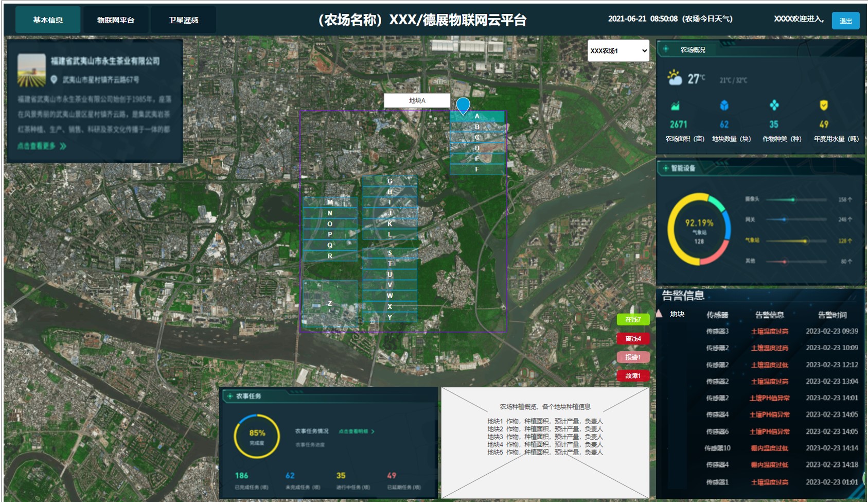
Task: Click the 其他 slider handle
Action: click(x=785, y=261)
